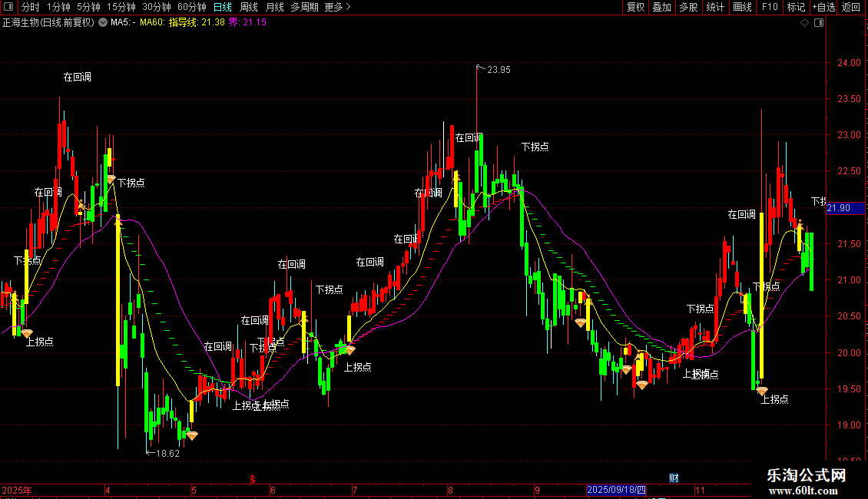Click the diamond icon next to 下拐点 in April

pyautogui.click(x=111, y=179)
